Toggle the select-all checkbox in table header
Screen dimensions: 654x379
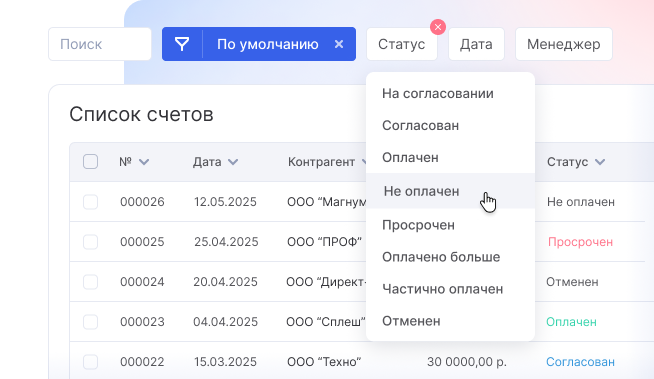(x=91, y=162)
